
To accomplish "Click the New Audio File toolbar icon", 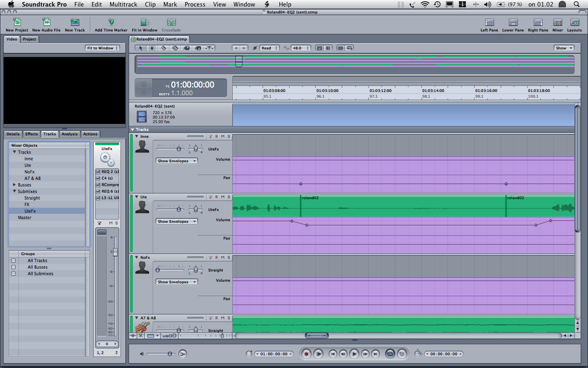I will tap(47, 25).
